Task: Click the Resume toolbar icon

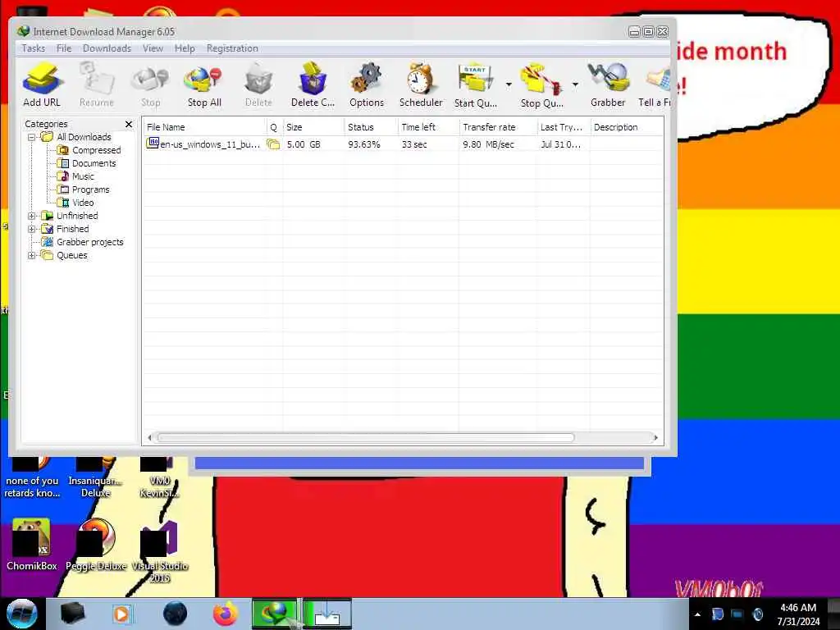Action: click(x=97, y=84)
